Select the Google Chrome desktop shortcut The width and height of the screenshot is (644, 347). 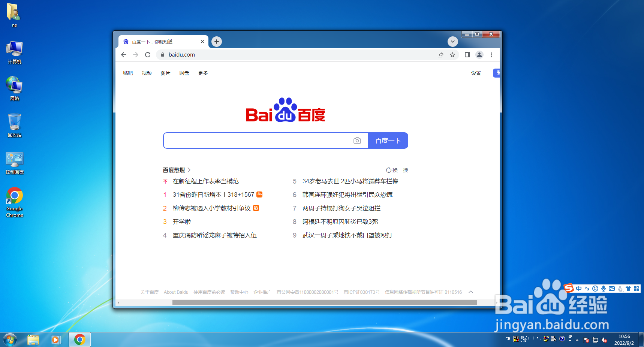[14, 202]
